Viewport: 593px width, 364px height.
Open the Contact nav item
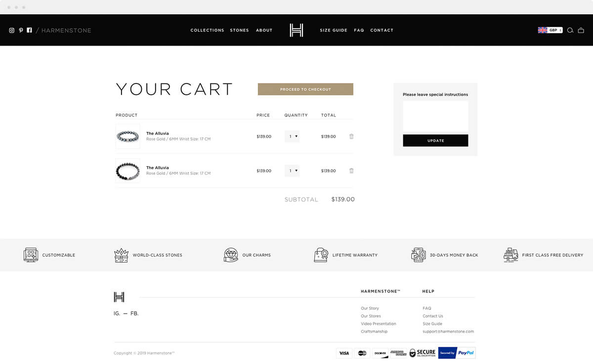coord(382,30)
